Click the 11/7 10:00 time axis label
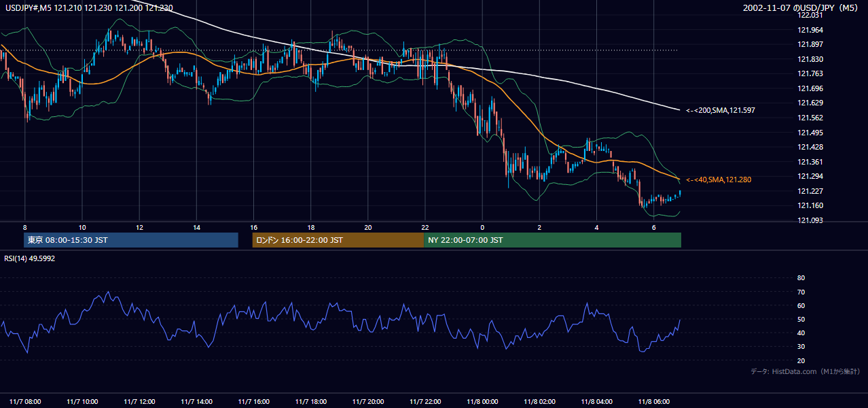Screen dimensions: 868x408 click(82, 401)
